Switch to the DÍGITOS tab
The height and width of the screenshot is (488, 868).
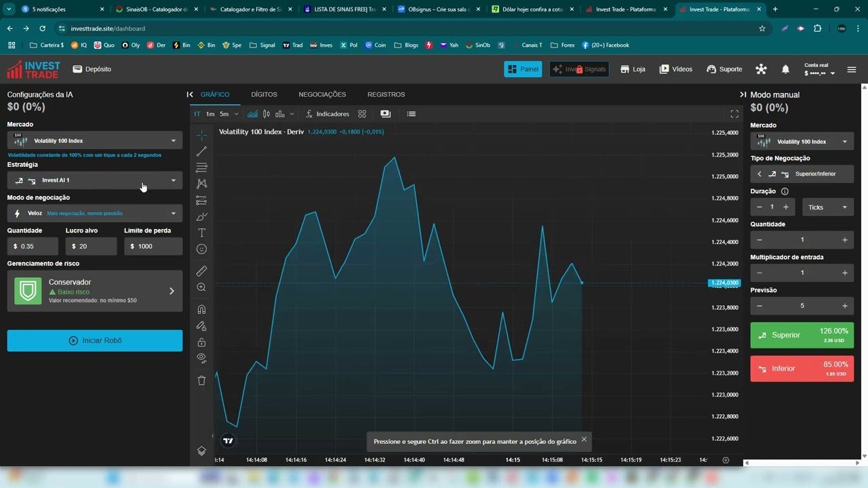pyautogui.click(x=264, y=94)
